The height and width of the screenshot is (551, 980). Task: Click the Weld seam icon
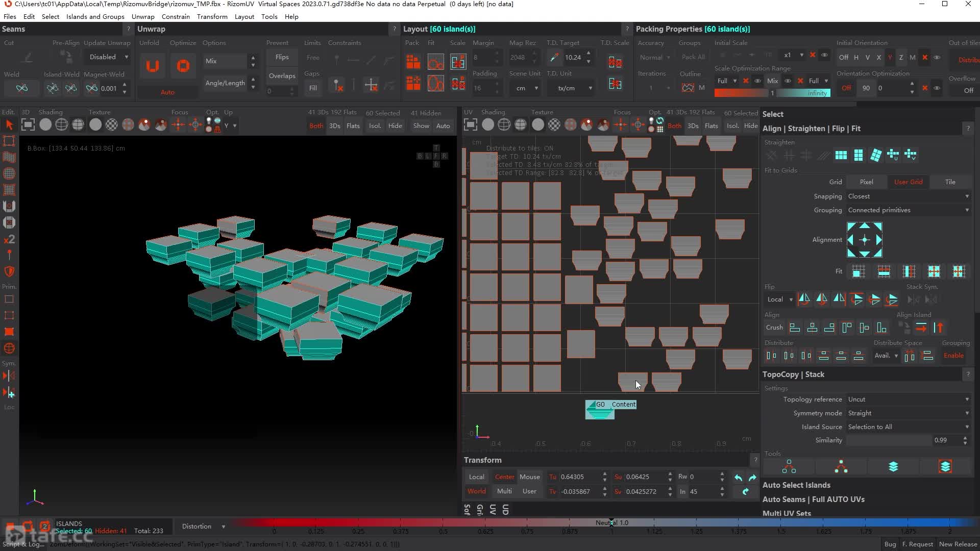tap(22, 88)
